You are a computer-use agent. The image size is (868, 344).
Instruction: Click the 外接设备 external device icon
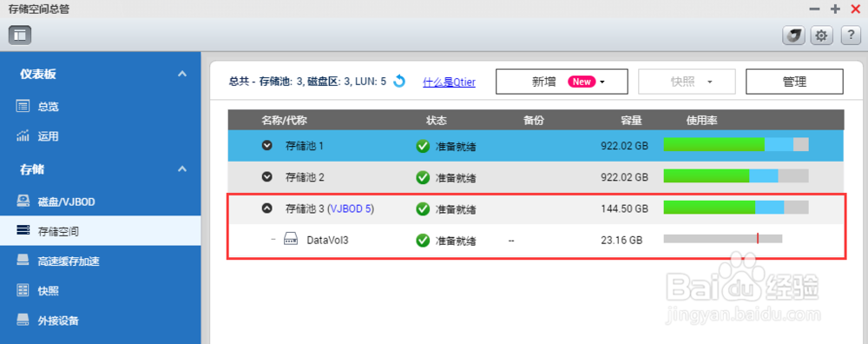pyautogui.click(x=23, y=320)
